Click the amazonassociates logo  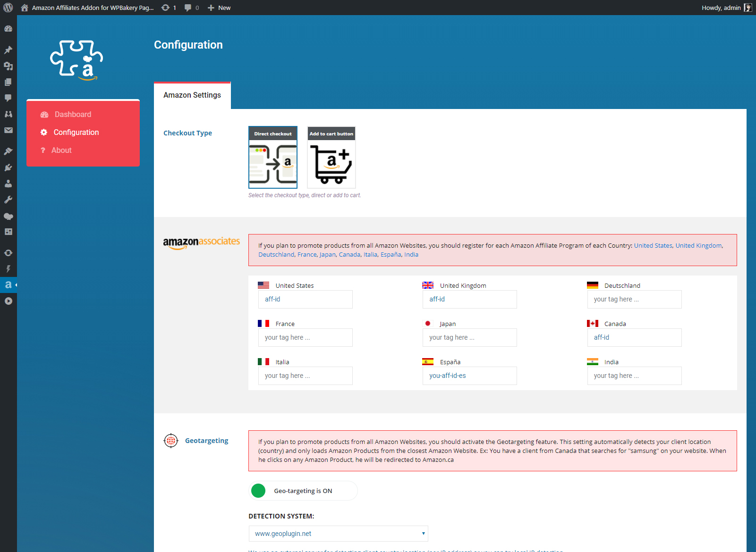coord(202,243)
